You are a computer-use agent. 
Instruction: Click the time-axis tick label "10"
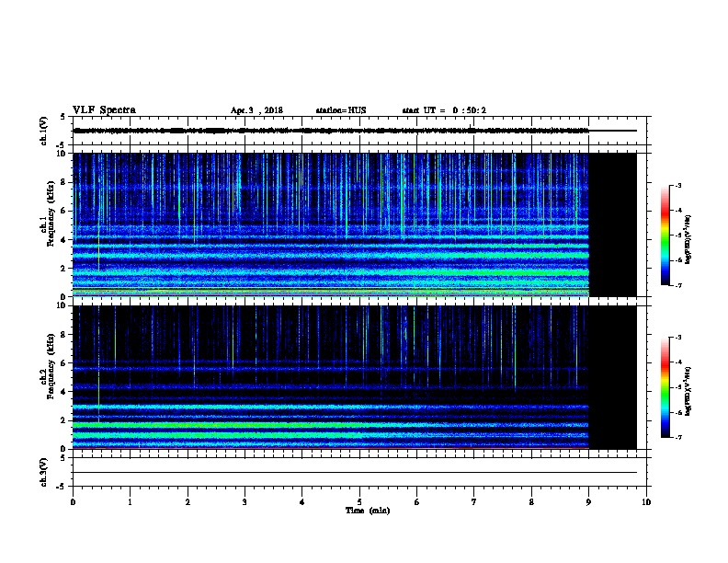[x=646, y=502]
